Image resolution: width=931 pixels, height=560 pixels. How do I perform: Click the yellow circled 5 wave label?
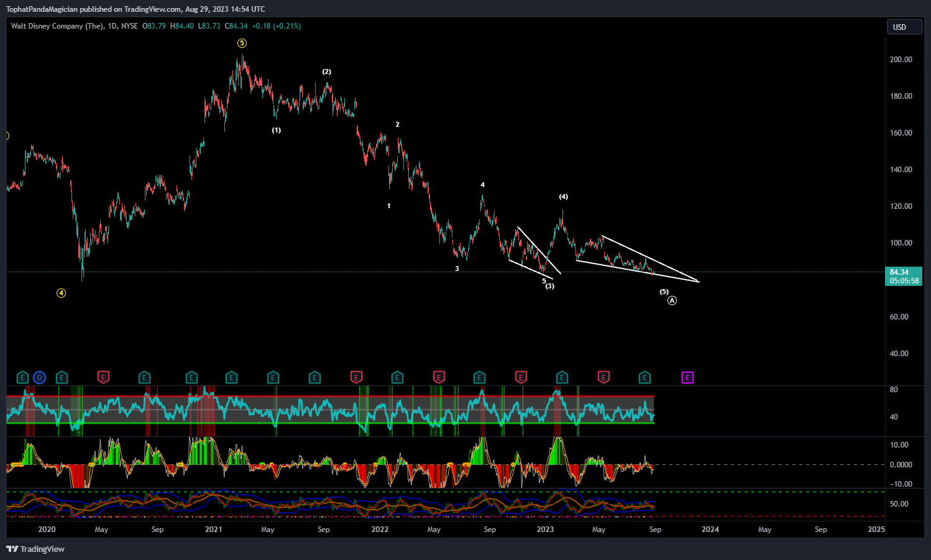242,43
